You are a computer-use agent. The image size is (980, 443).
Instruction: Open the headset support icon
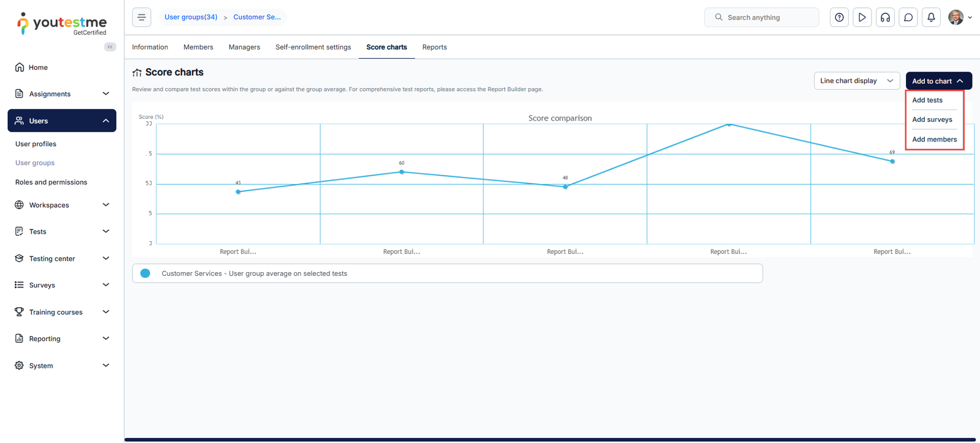885,17
